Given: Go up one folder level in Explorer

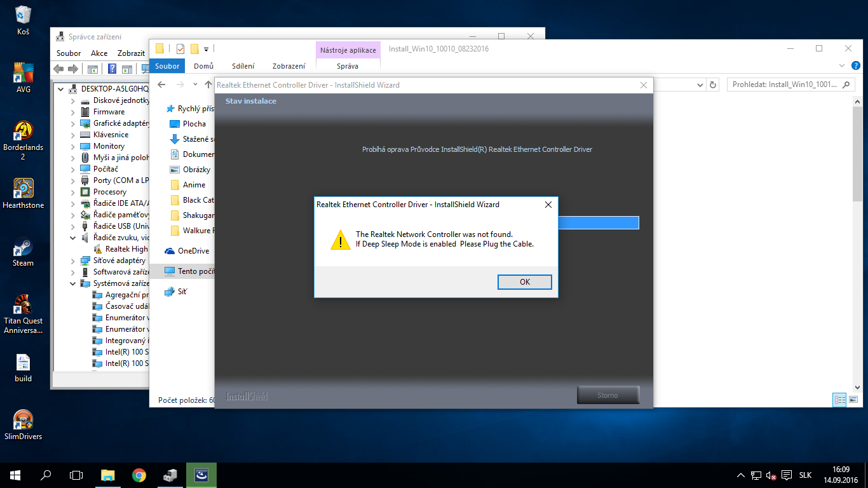Looking at the screenshot, I should [x=208, y=85].
